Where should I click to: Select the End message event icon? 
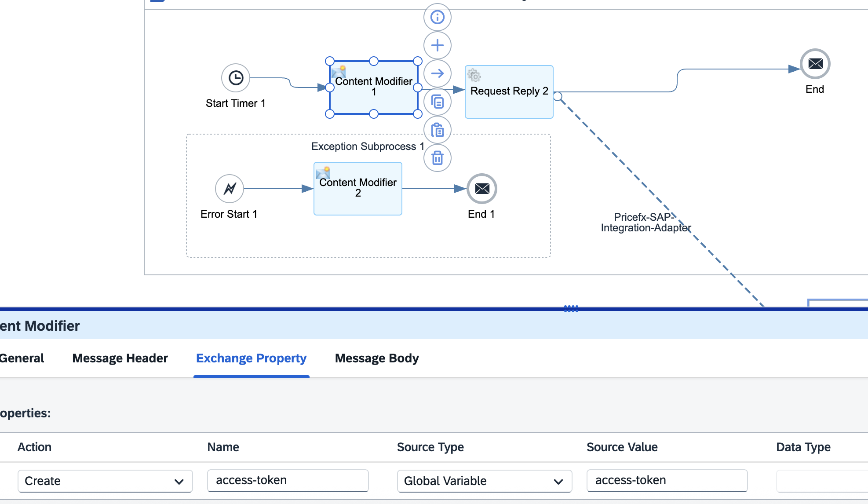[x=815, y=64]
